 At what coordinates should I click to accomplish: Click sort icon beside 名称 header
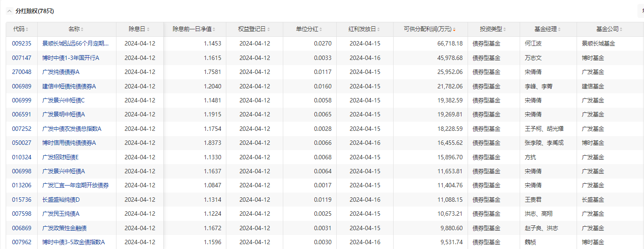tap(82, 29)
